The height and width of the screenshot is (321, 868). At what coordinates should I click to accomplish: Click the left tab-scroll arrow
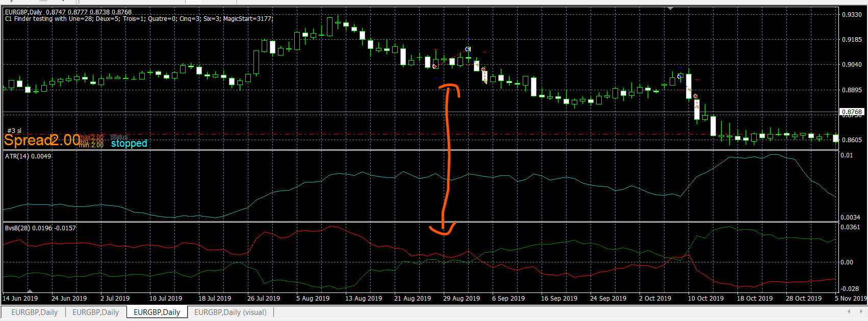tap(849, 311)
